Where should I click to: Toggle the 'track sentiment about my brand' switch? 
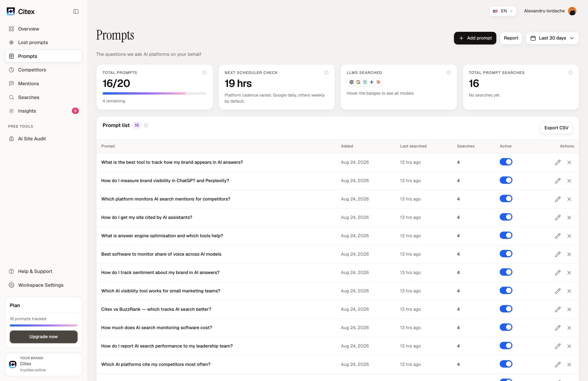click(506, 272)
